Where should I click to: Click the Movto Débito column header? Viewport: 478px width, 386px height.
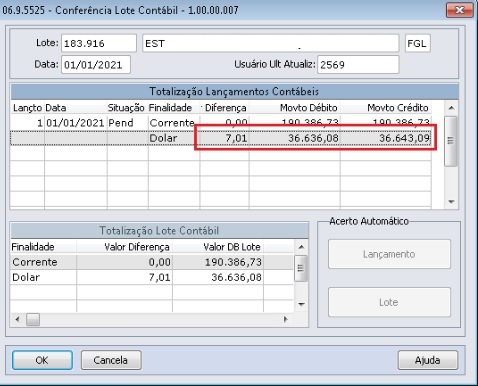click(x=309, y=108)
